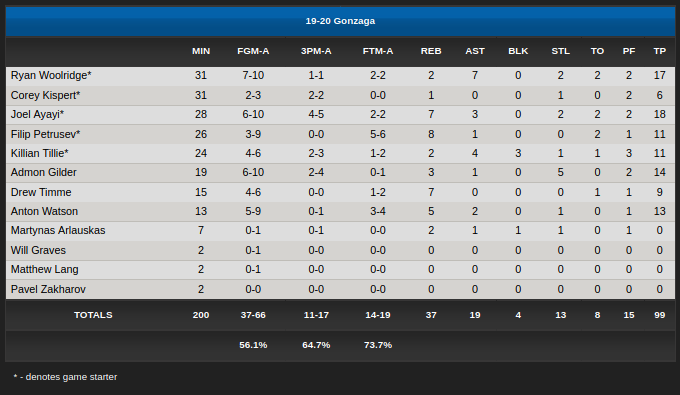The width and height of the screenshot is (680, 395).
Task: Click the 19-20 Gonzaga table header
Action: click(340, 21)
